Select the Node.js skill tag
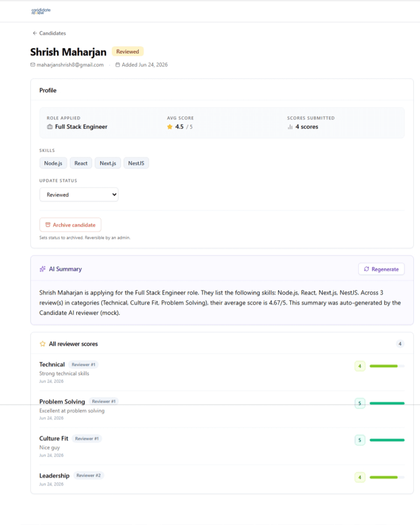Image resolution: width=420 pixels, height=525 pixels. [x=53, y=163]
